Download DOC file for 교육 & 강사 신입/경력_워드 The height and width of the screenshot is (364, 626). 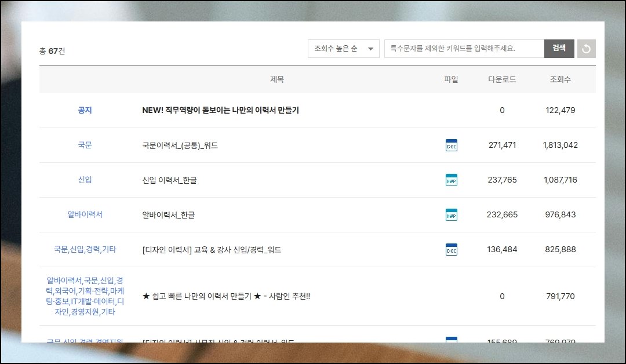(451, 249)
